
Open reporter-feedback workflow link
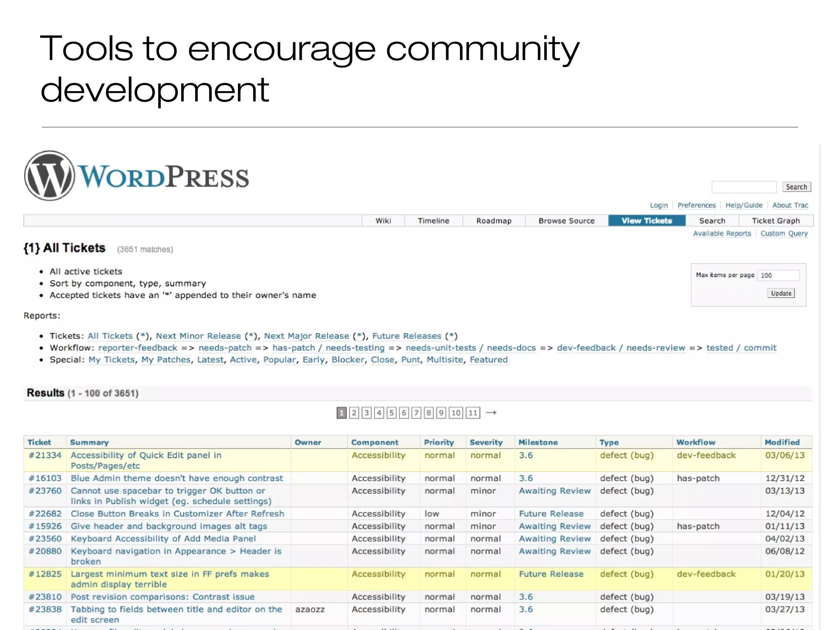138,348
